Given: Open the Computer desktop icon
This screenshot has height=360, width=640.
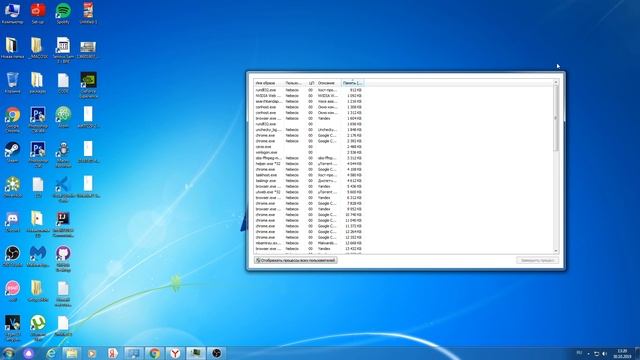Looking at the screenshot, I should [12, 12].
